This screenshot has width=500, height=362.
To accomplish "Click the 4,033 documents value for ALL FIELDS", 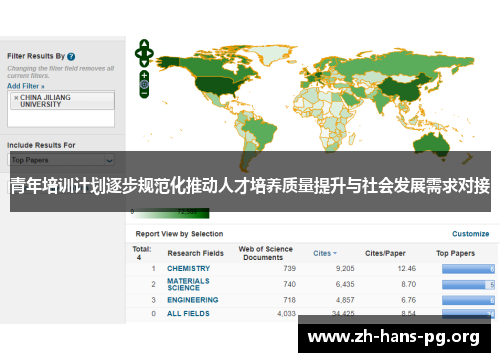I will pyautogui.click(x=286, y=314).
